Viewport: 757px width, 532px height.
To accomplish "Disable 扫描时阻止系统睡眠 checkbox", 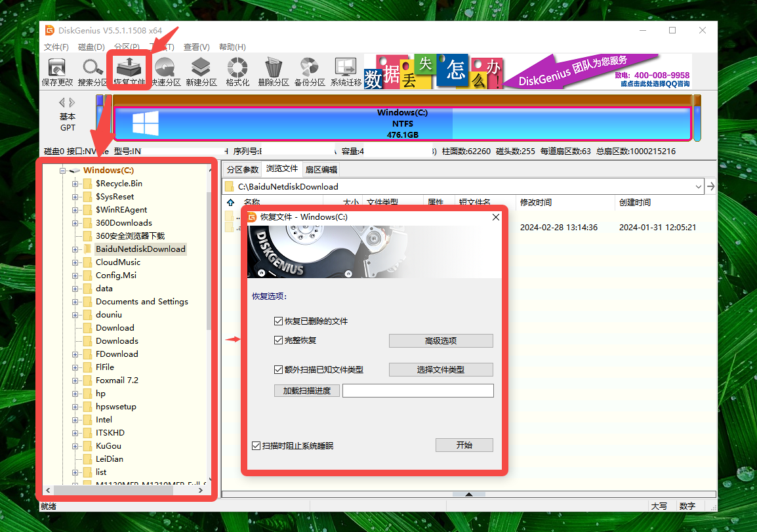I will pos(256,445).
